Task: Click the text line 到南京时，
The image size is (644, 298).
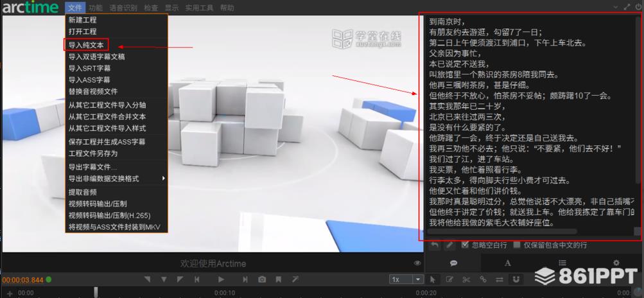Action: click(448, 21)
